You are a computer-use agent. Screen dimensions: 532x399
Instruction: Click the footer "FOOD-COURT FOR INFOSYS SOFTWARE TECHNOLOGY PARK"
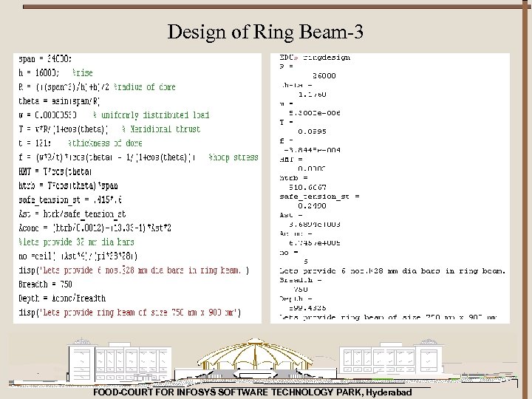point(227,392)
